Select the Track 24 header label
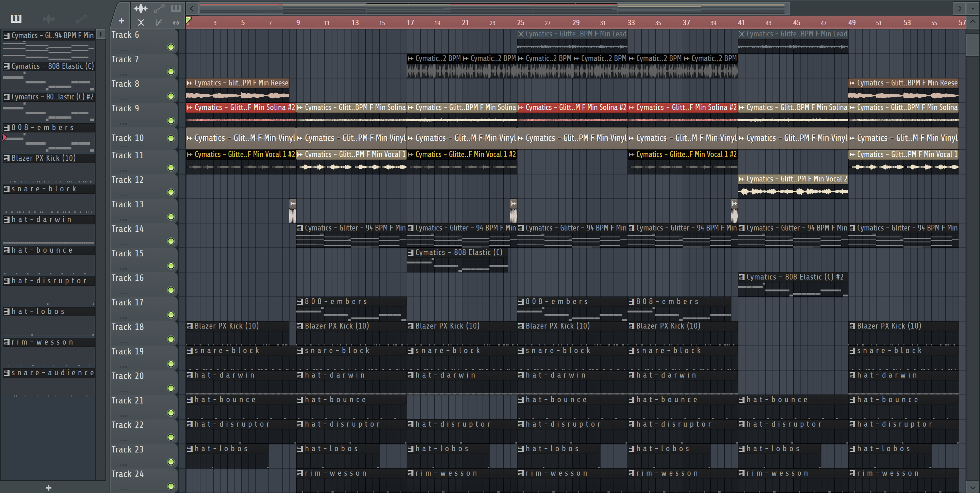This screenshot has height=493, width=980. pyautogui.click(x=128, y=474)
